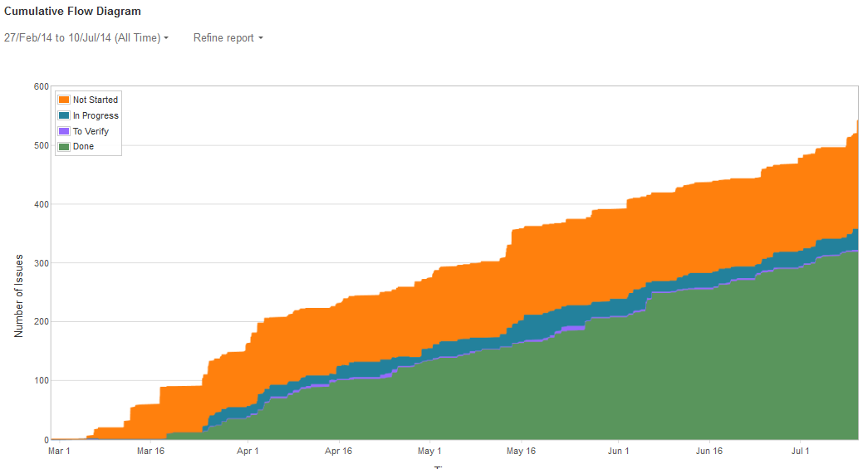Select the To Verify legend text

(91, 131)
